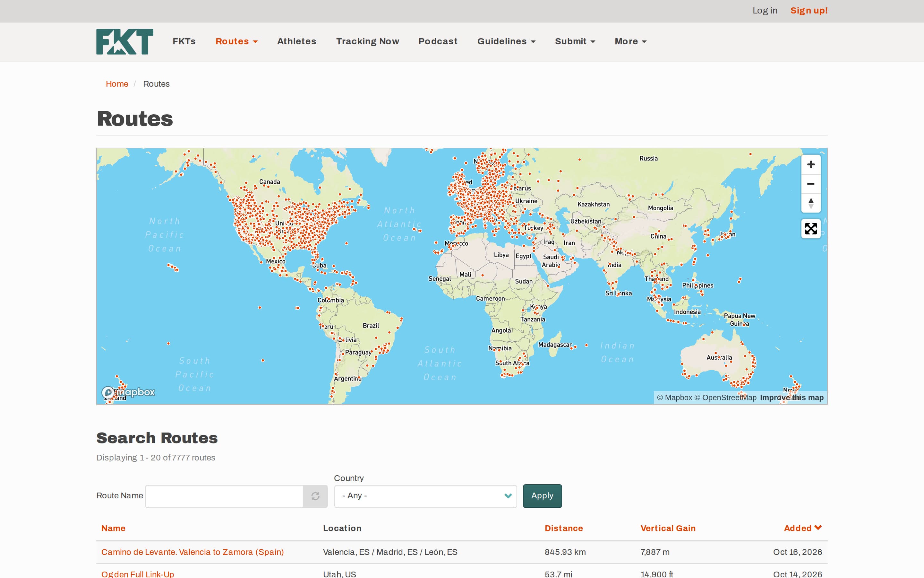Open the © Mapbox attribution link
The image size is (924, 578).
[674, 398]
